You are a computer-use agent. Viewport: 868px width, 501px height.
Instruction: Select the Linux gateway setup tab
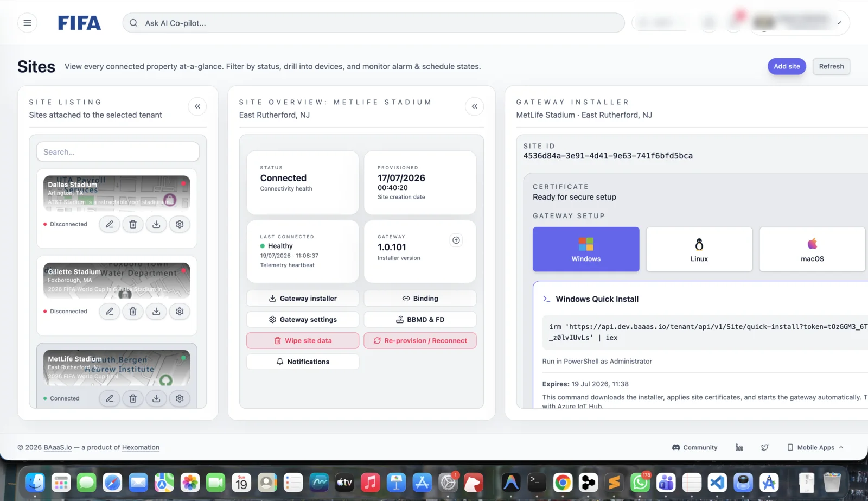point(699,249)
